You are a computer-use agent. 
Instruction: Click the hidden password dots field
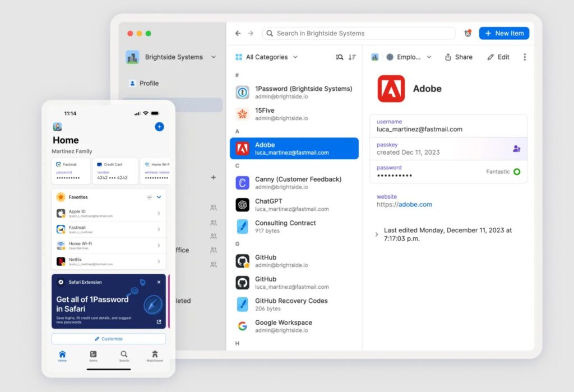point(448,172)
